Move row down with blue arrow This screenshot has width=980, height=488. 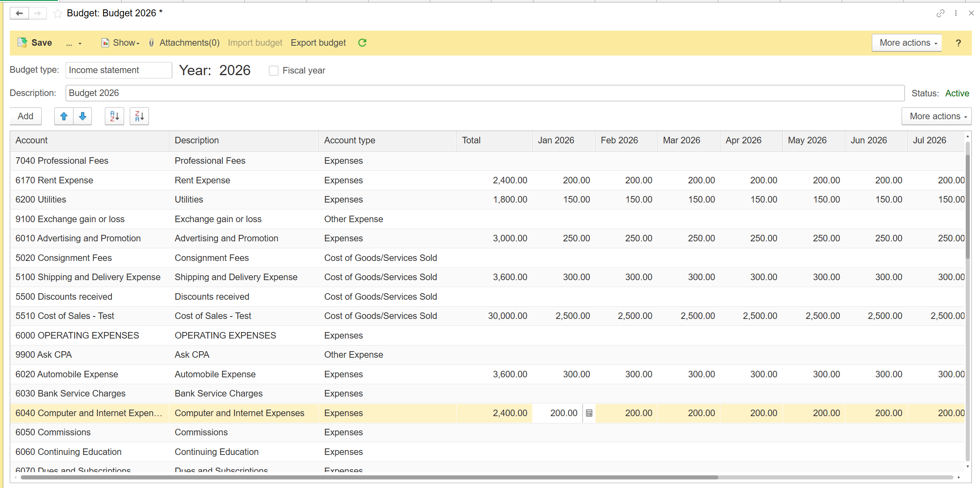(82, 116)
